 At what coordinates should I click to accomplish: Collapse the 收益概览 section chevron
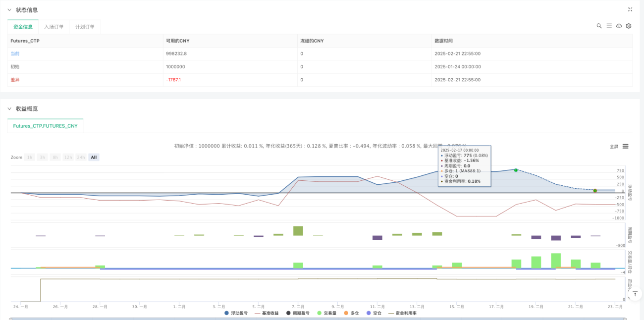(x=9, y=108)
